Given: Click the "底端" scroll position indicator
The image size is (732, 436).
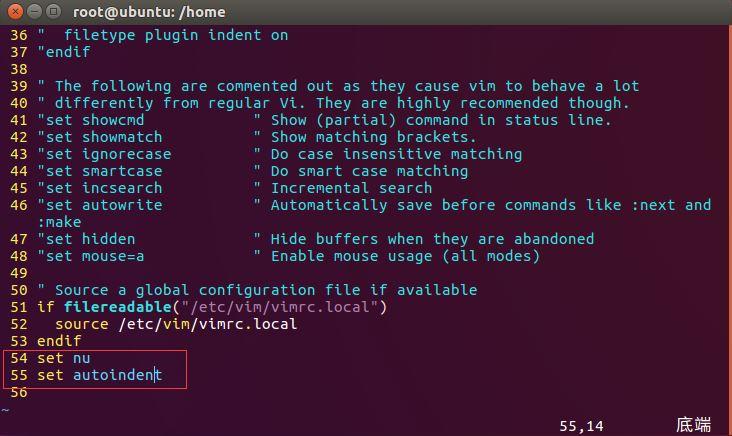Looking at the screenshot, I should tap(693, 426).
